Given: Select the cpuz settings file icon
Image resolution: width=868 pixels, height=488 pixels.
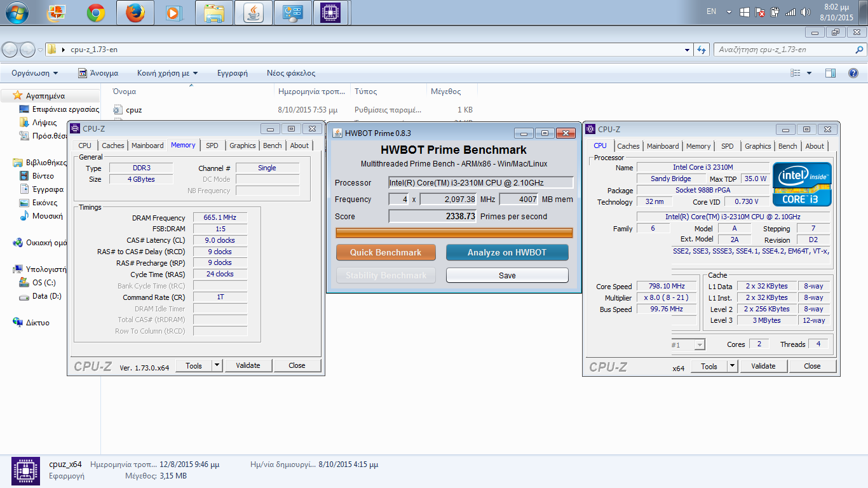Looking at the screenshot, I should 118,110.
